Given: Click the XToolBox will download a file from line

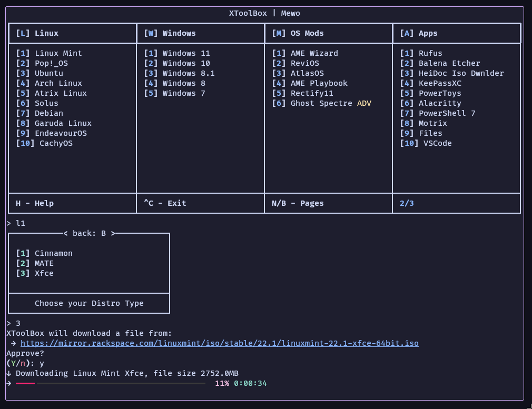Looking at the screenshot, I should 89,333.
